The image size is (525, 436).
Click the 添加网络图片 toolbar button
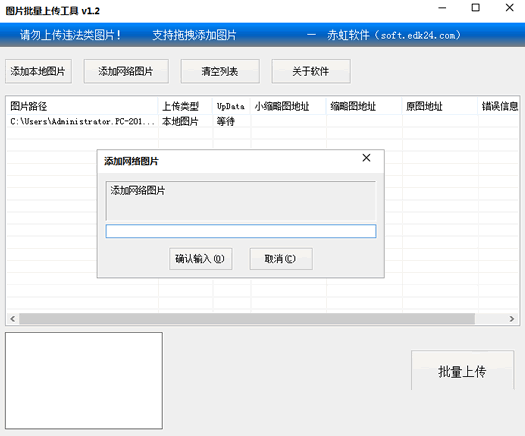click(126, 71)
